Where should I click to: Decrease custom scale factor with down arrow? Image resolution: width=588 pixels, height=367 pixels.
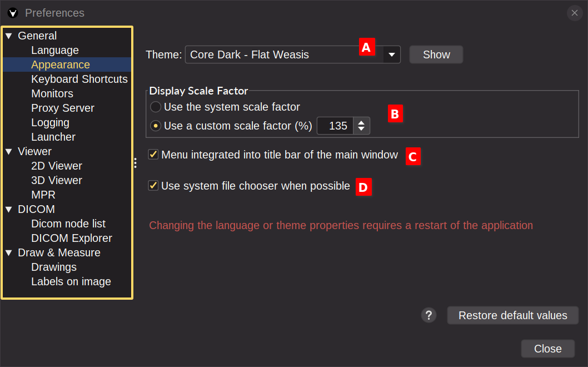click(x=361, y=129)
